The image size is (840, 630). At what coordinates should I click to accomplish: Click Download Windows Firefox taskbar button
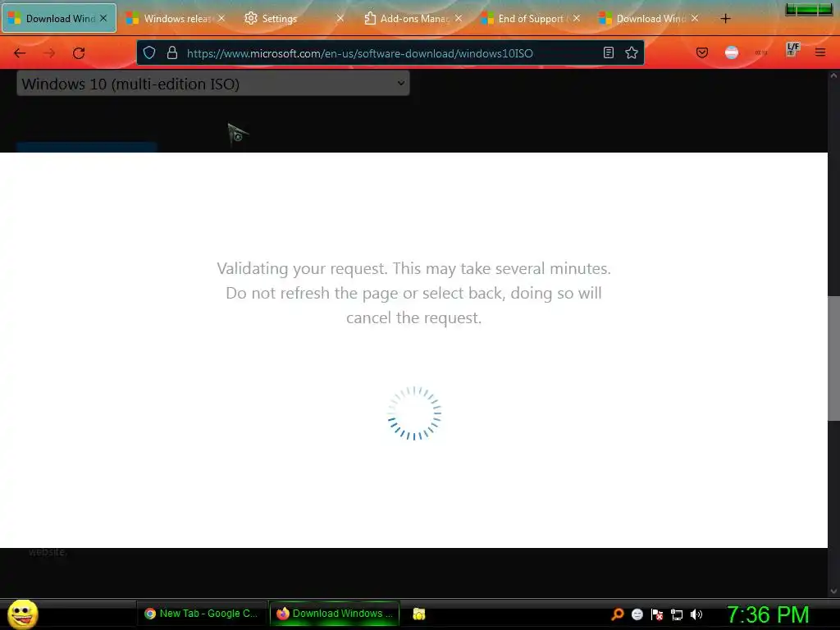335,614
